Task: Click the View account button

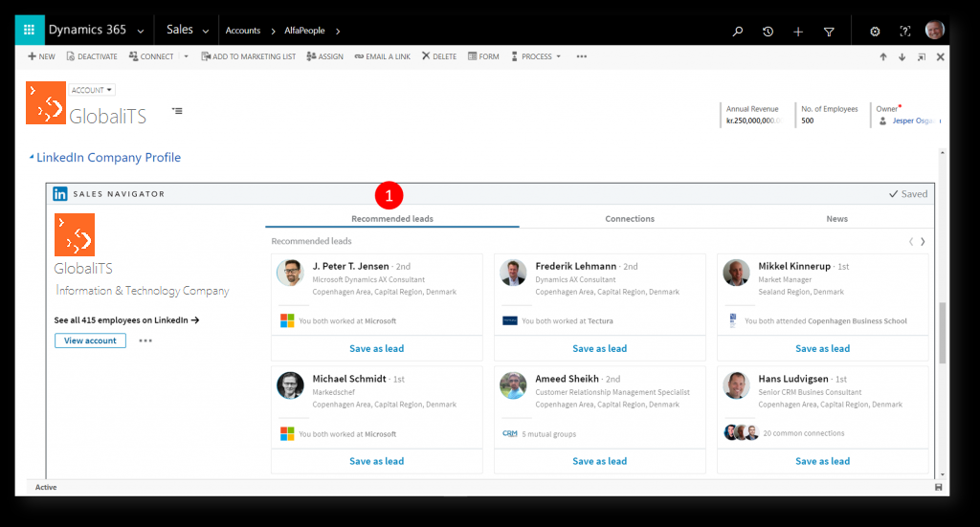Action: tap(90, 340)
